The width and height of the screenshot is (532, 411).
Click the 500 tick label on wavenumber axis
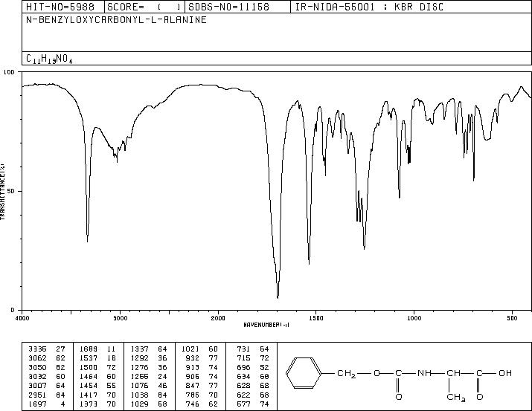point(512,318)
